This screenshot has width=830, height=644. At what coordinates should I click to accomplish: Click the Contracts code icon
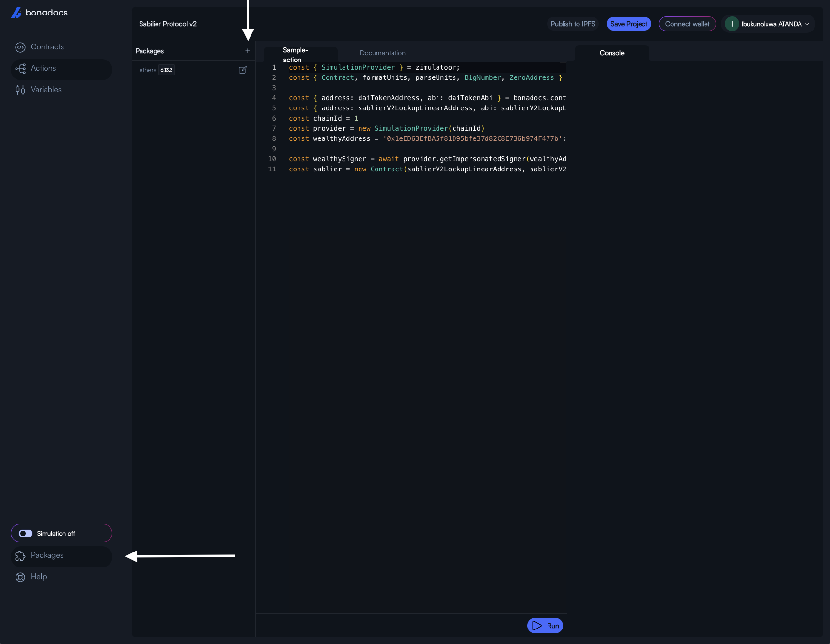coord(20,47)
